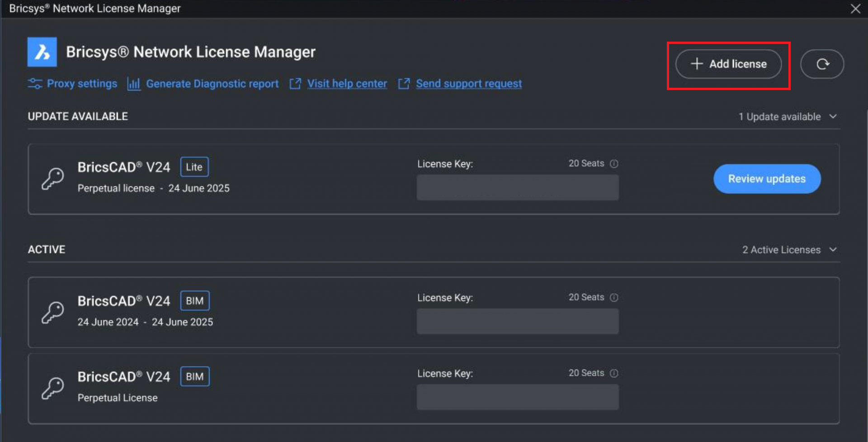Follow the Visit help center link
This screenshot has width=868, height=442.
347,84
